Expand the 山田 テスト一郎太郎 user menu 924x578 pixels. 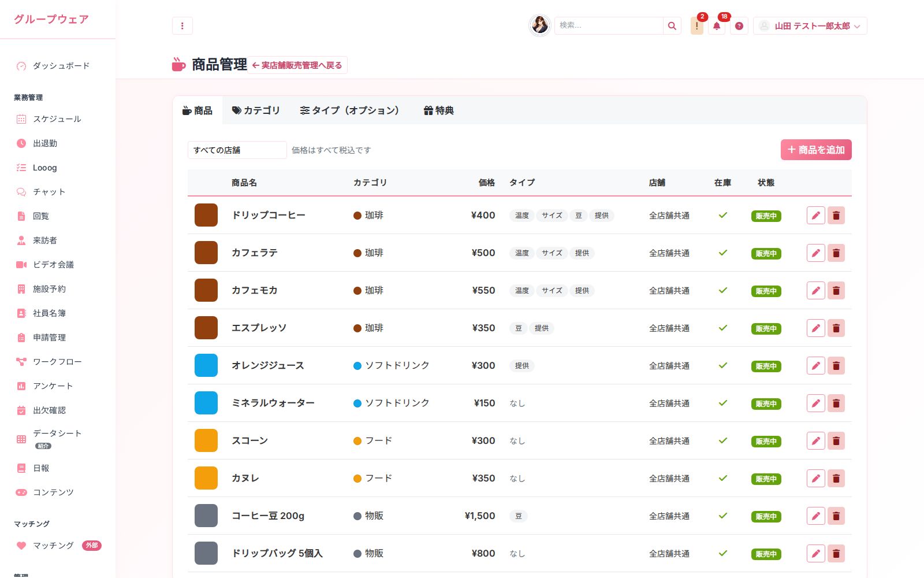point(810,26)
